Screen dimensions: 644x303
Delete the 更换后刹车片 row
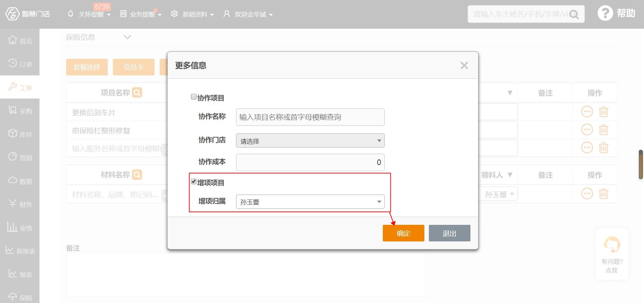click(603, 112)
